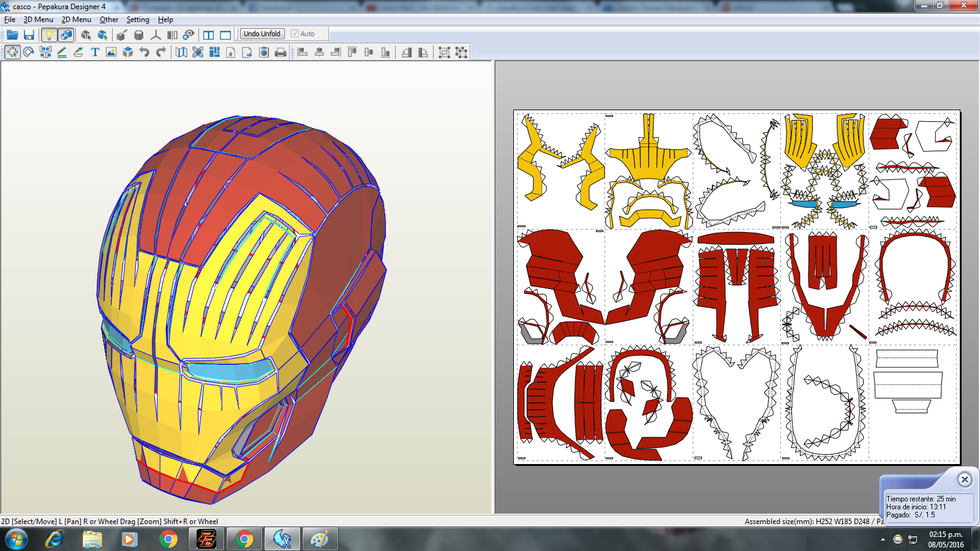Align selected parts to bottom
Image resolution: width=980 pixels, height=551 pixels.
point(385,52)
